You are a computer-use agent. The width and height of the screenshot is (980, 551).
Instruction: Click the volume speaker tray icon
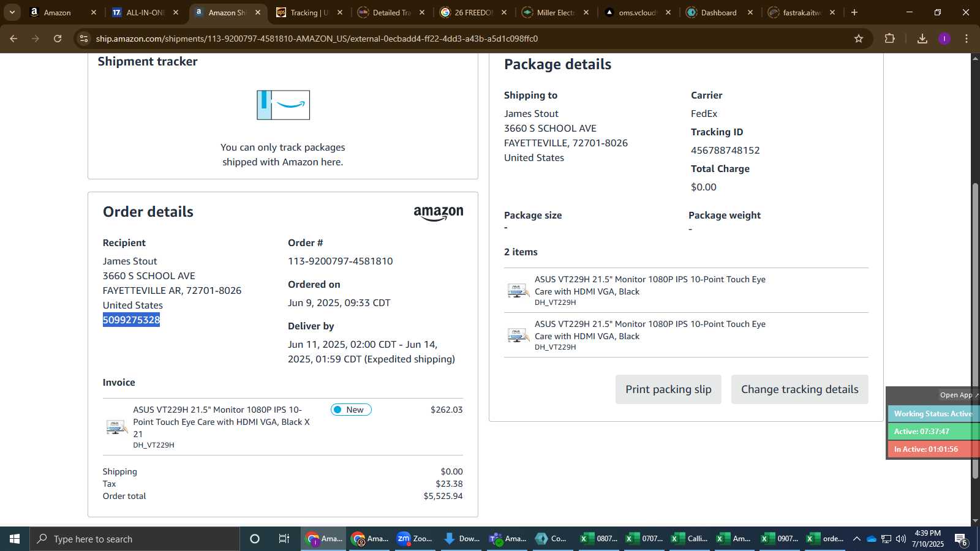900,539
